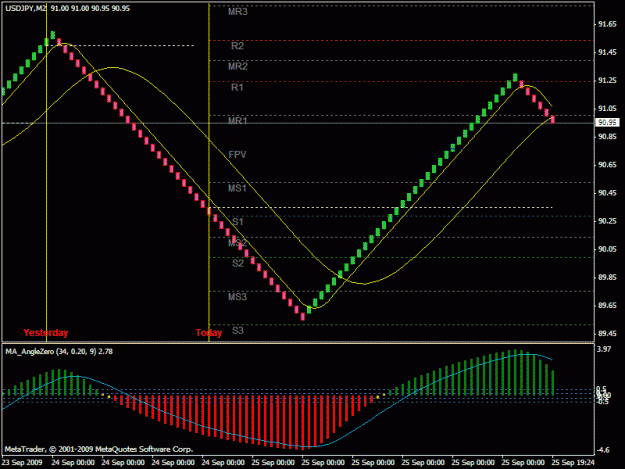Image resolution: width=625 pixels, height=469 pixels.
Task: Click the MR2 level label
Action: coord(238,66)
